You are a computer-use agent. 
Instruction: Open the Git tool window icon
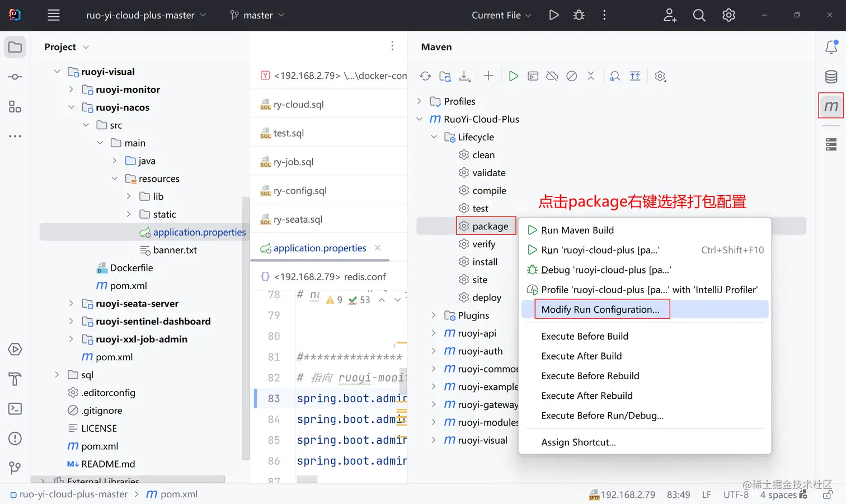click(15, 468)
